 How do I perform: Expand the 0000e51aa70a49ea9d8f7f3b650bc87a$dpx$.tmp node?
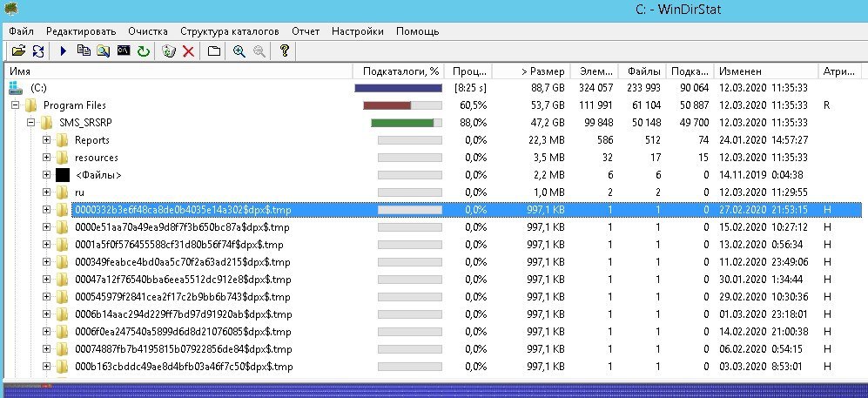[46, 227]
